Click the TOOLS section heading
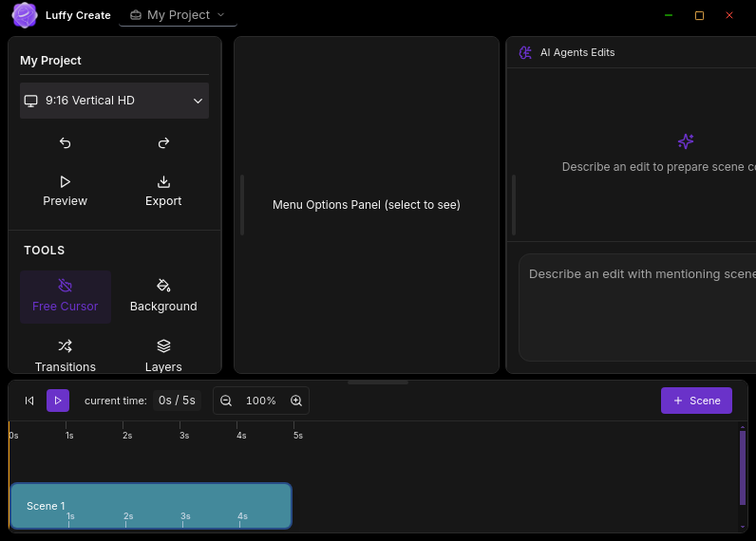The image size is (756, 541). [x=45, y=250]
